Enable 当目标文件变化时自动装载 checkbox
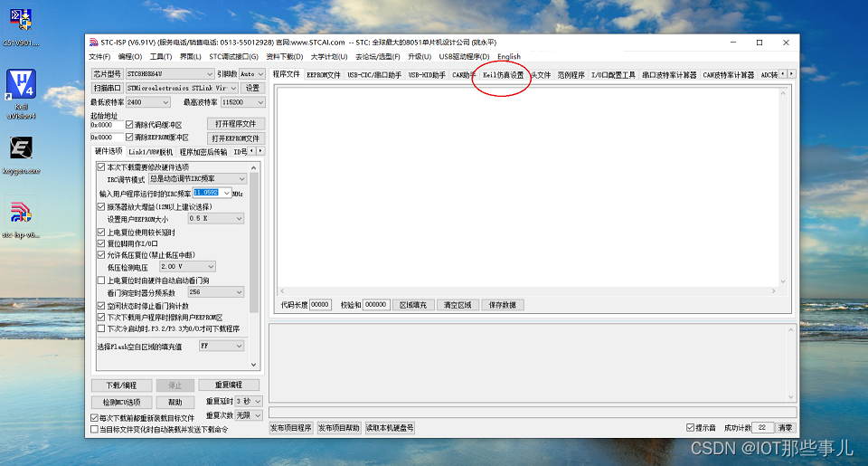This screenshot has width=868, height=466. pyautogui.click(x=94, y=430)
